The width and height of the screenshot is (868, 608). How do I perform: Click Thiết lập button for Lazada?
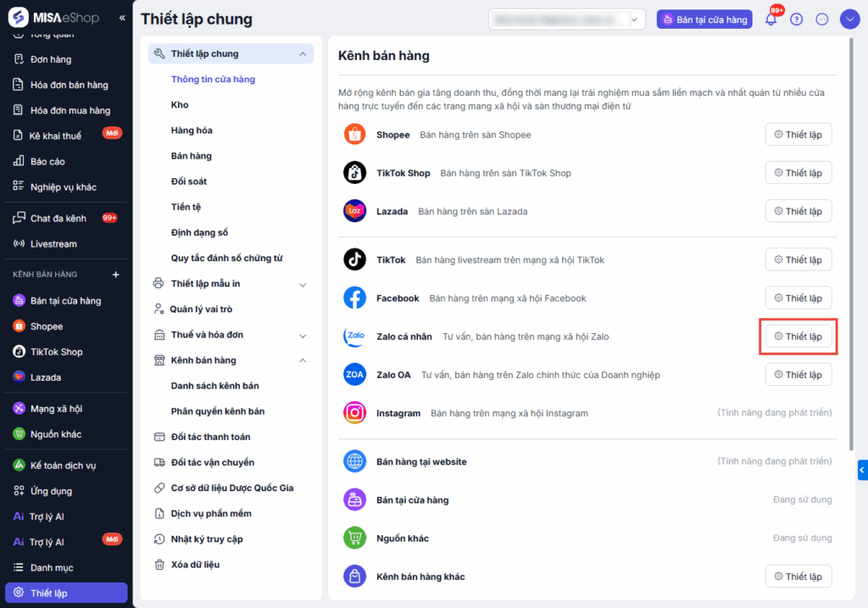click(x=798, y=211)
